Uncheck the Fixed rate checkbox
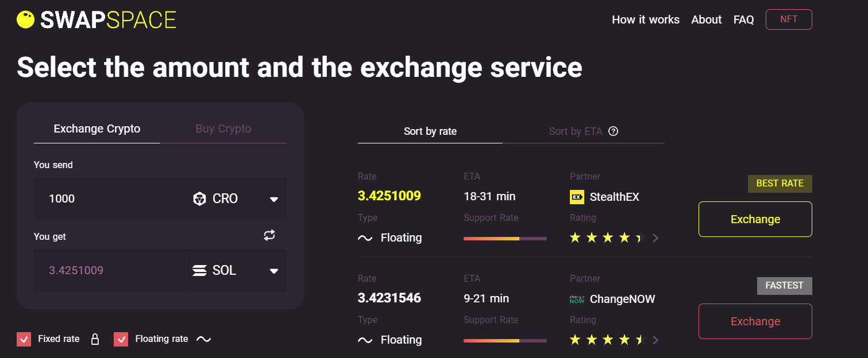868x358 pixels. click(x=24, y=339)
